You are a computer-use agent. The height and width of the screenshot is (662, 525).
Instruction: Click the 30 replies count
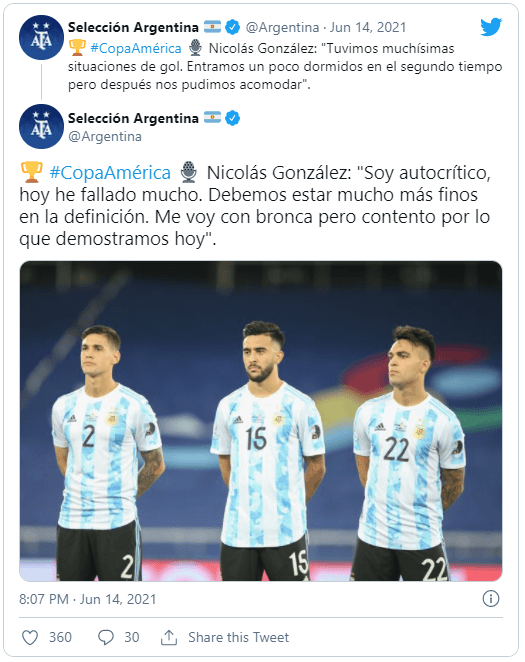pos(132,637)
